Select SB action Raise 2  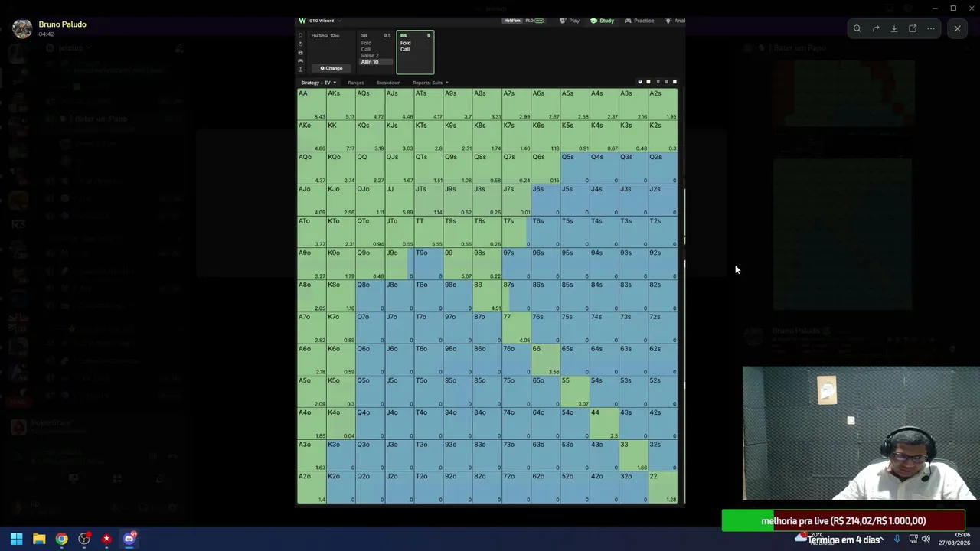[x=370, y=56]
